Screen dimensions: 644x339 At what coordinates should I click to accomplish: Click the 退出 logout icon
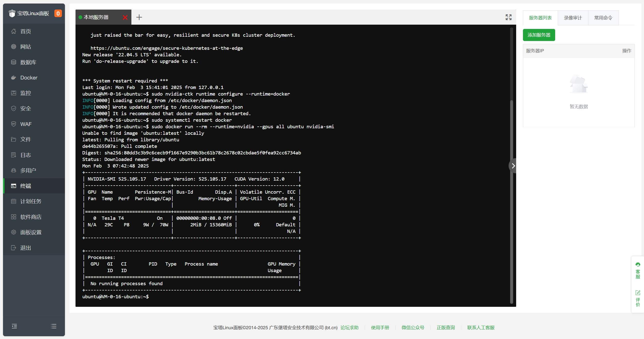[x=14, y=248]
